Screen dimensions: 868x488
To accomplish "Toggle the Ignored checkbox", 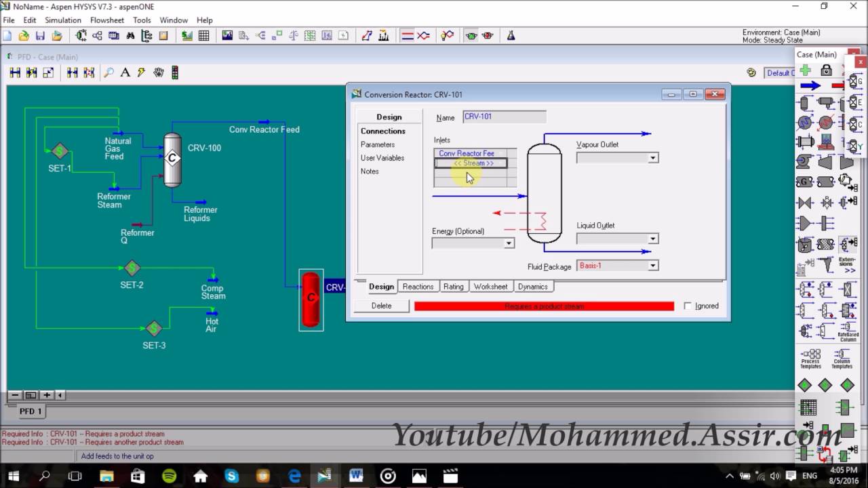I will pos(688,306).
